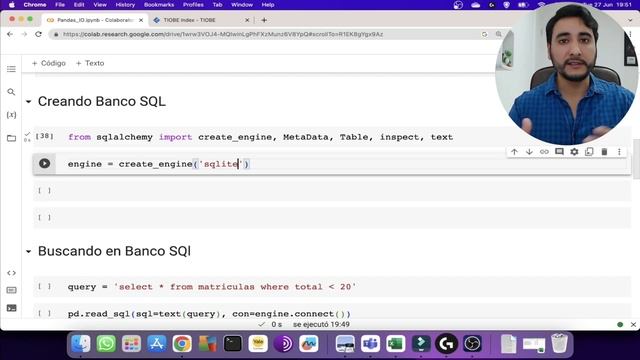Click the notebook vertical scrollbar
Image resolution: width=640 pixels, height=360 pixels.
tap(636, 159)
